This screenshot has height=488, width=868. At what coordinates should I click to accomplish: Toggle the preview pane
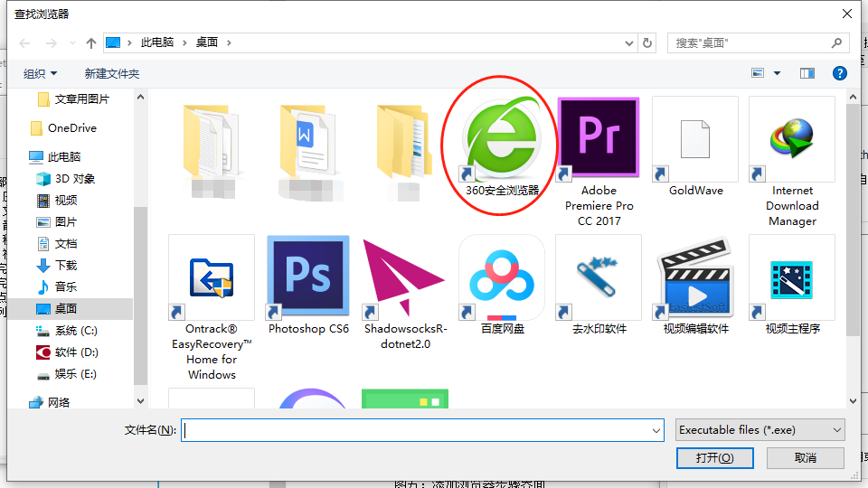[807, 73]
